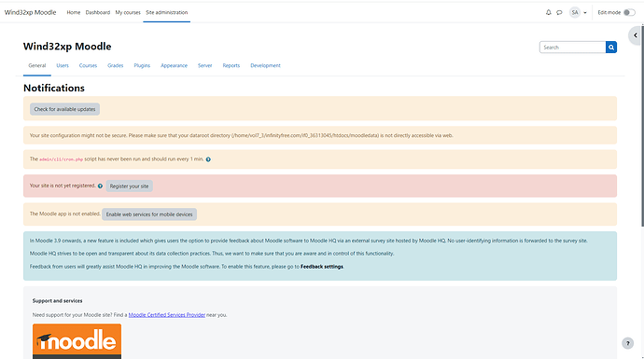
Task: Switch to the Grades tab
Action: click(x=116, y=65)
